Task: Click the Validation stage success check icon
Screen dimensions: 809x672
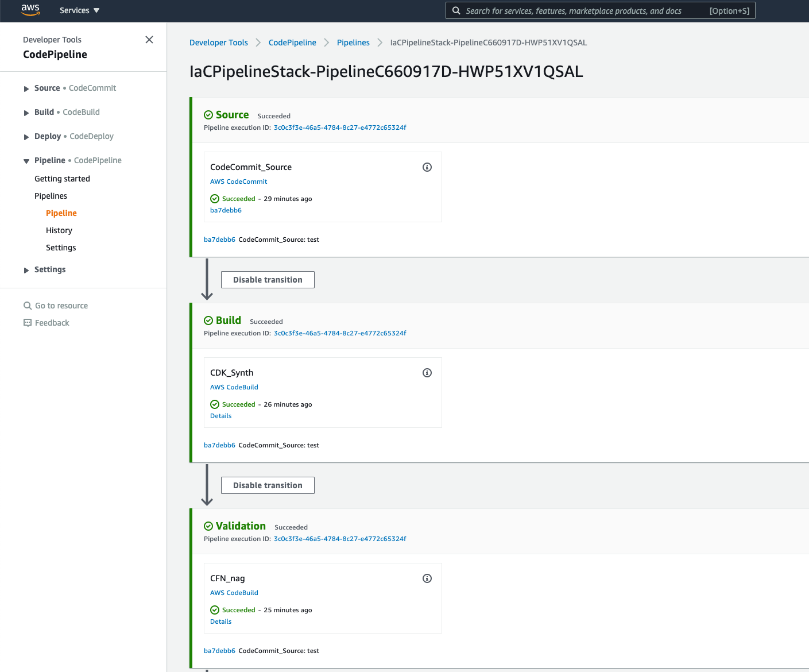Action: click(208, 526)
